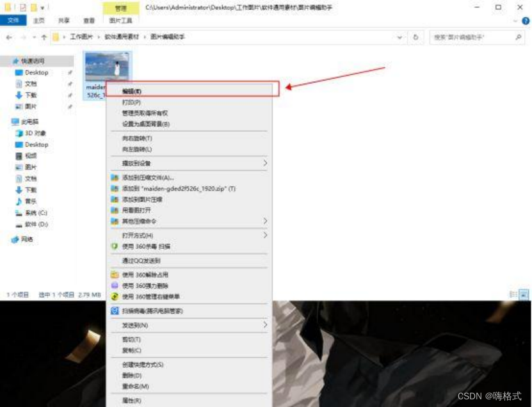Go back with the Back arrow
This screenshot has width=532, height=407.
click(x=9, y=37)
